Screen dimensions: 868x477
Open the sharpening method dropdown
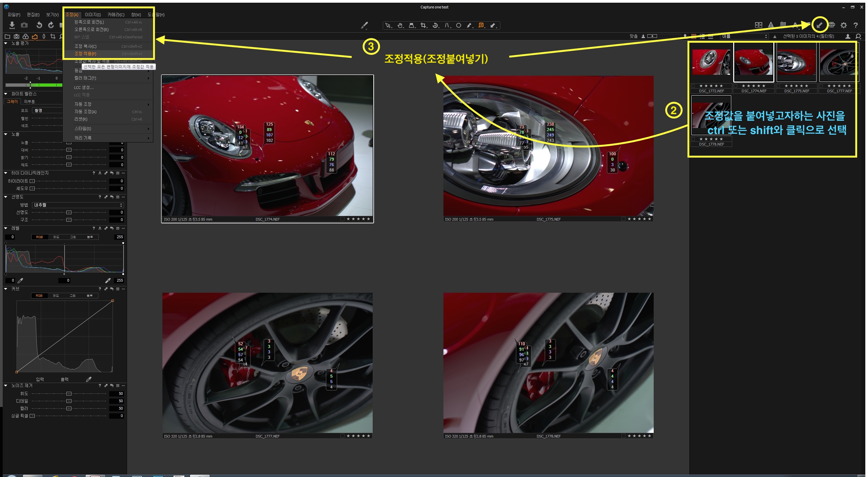[78, 205]
